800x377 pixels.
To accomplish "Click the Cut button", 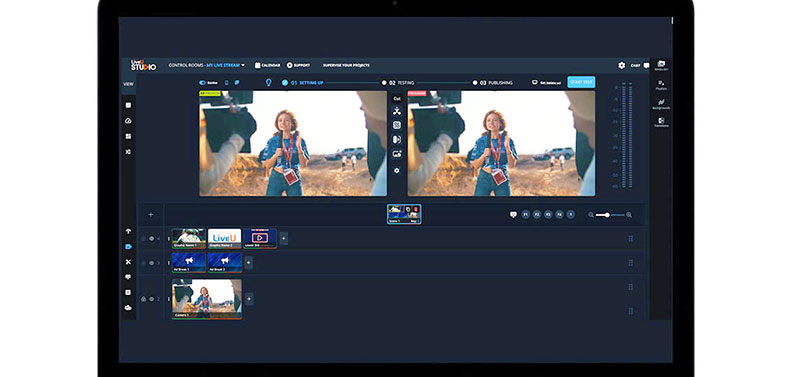I will click(396, 98).
